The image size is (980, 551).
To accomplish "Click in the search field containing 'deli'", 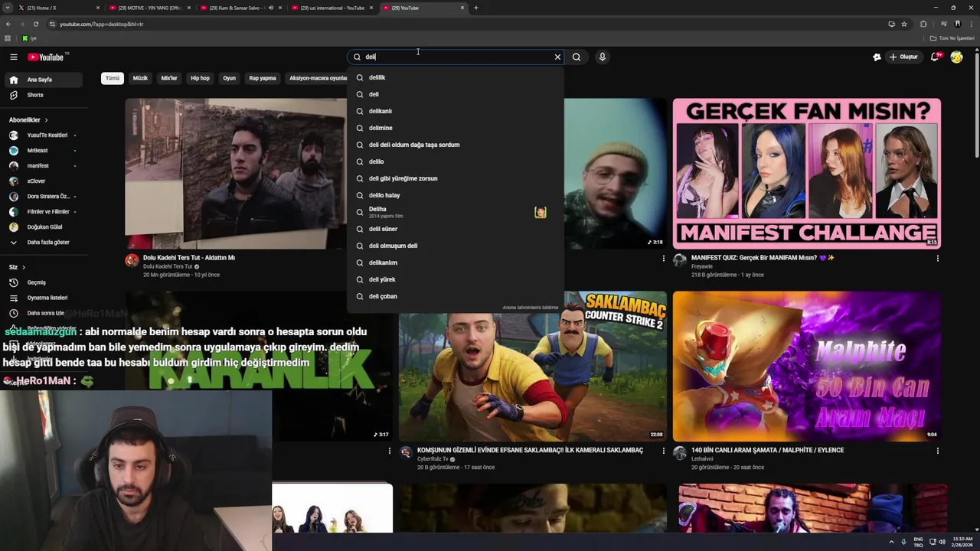I will click(456, 57).
